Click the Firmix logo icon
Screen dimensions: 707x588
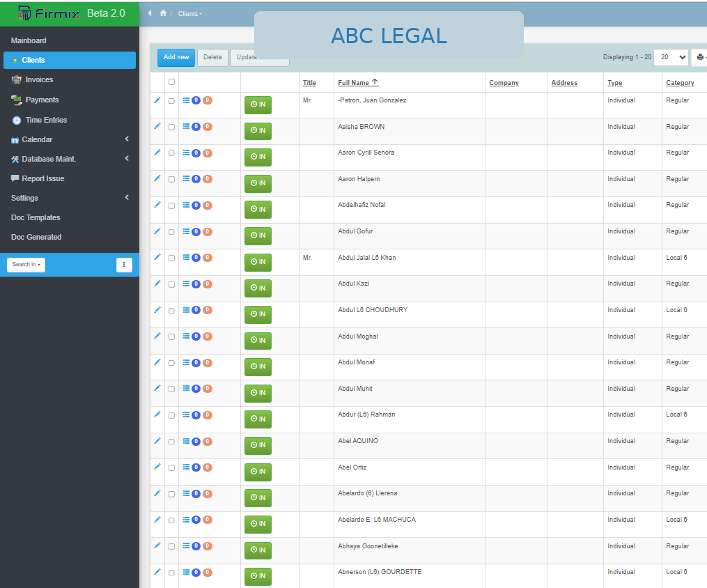click(24, 13)
